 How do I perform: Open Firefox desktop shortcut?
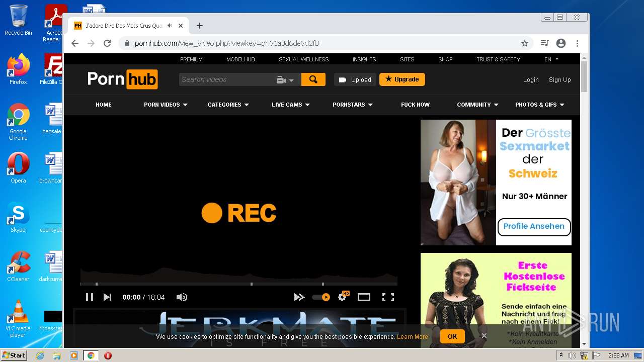(x=18, y=69)
